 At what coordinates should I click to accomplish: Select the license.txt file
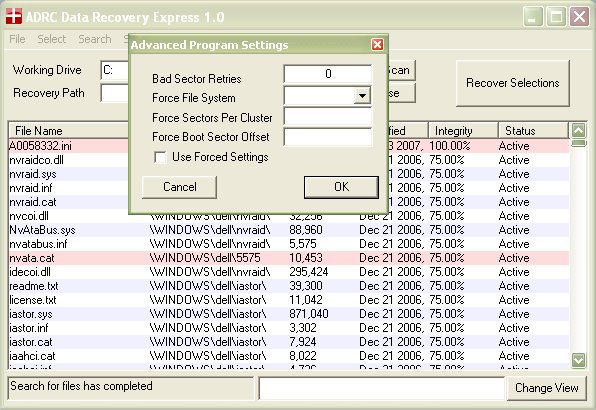pos(33,300)
